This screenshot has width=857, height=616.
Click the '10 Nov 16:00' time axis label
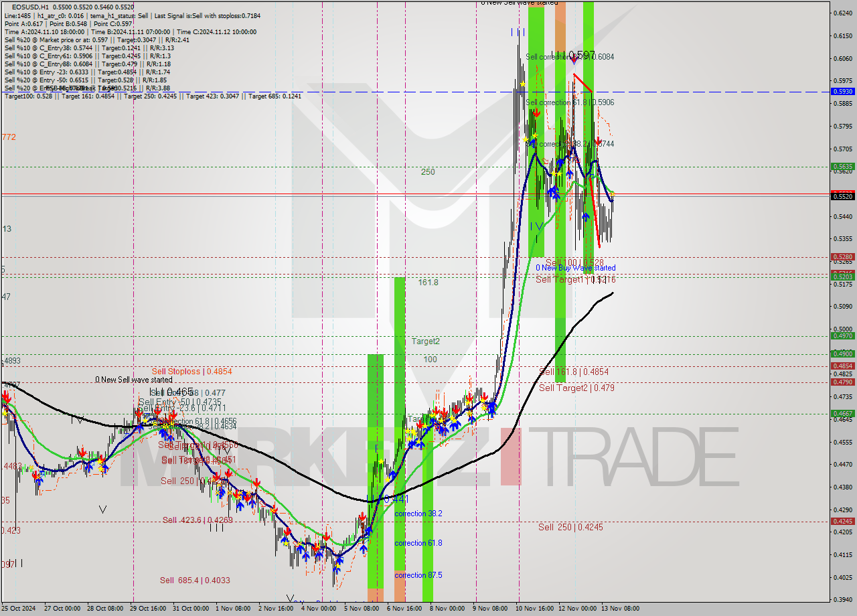(x=535, y=609)
